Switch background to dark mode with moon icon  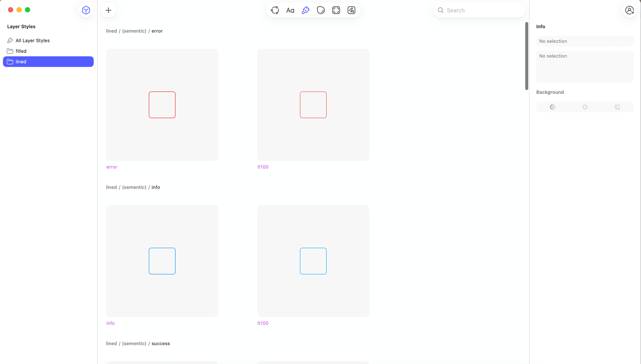pyautogui.click(x=617, y=107)
